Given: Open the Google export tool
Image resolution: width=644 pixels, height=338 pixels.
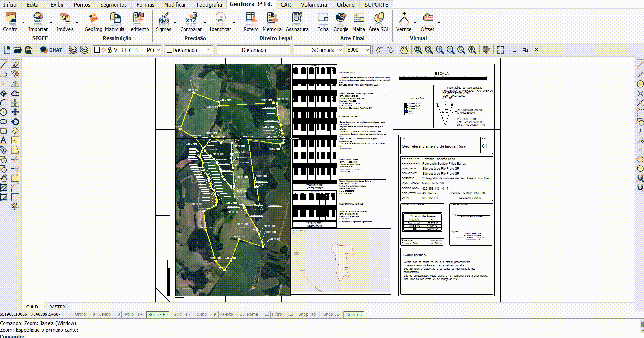Looking at the screenshot, I should tap(341, 22).
